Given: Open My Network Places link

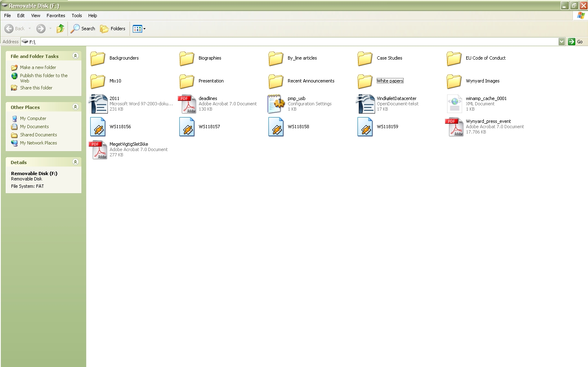Looking at the screenshot, I should click(x=38, y=143).
